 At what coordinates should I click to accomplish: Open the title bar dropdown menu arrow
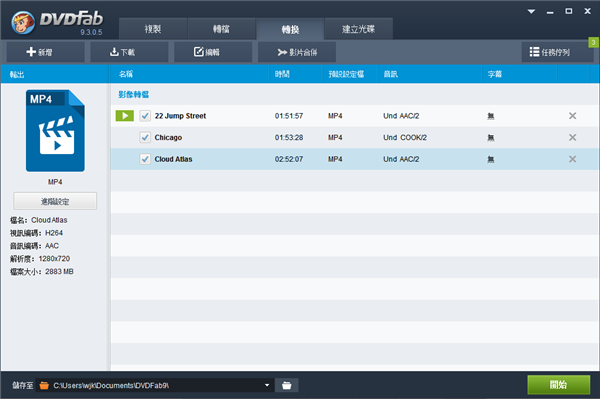pyautogui.click(x=531, y=11)
